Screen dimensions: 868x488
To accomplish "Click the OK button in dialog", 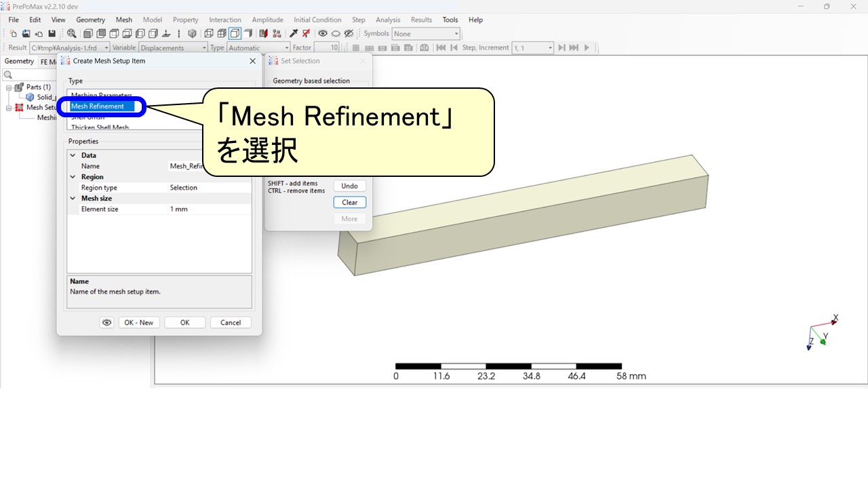I will [184, 323].
